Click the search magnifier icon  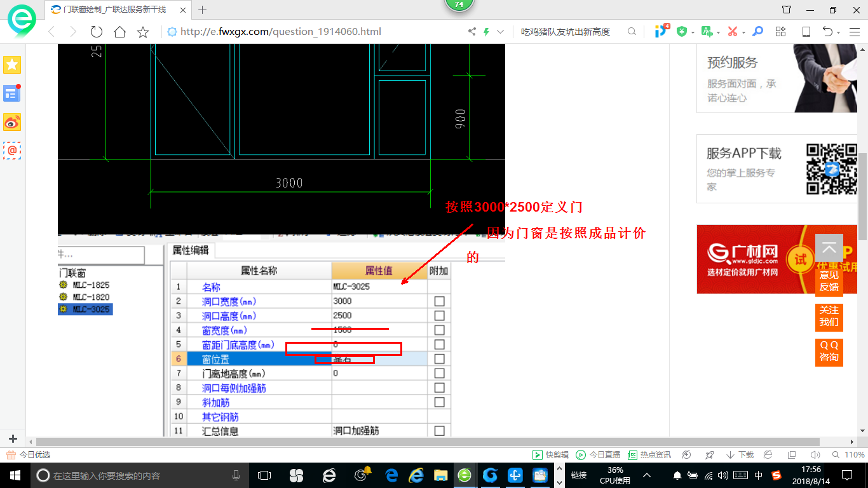632,31
